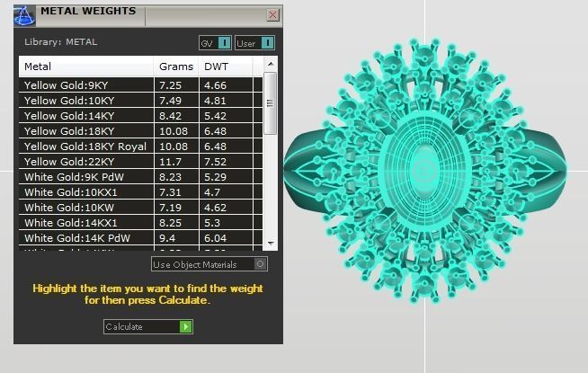Toggle the GV library switch
The height and width of the screenshot is (373, 588).
[x=215, y=43]
